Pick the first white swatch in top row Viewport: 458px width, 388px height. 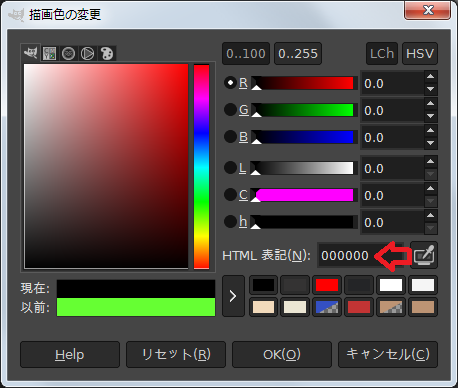(391, 285)
